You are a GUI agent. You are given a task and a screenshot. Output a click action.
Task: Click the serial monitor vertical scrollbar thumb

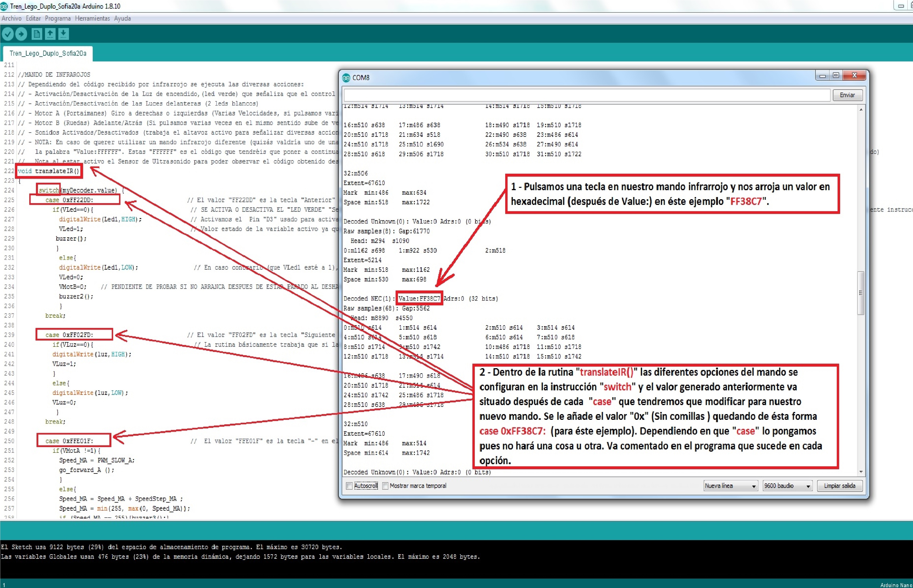coord(861,293)
